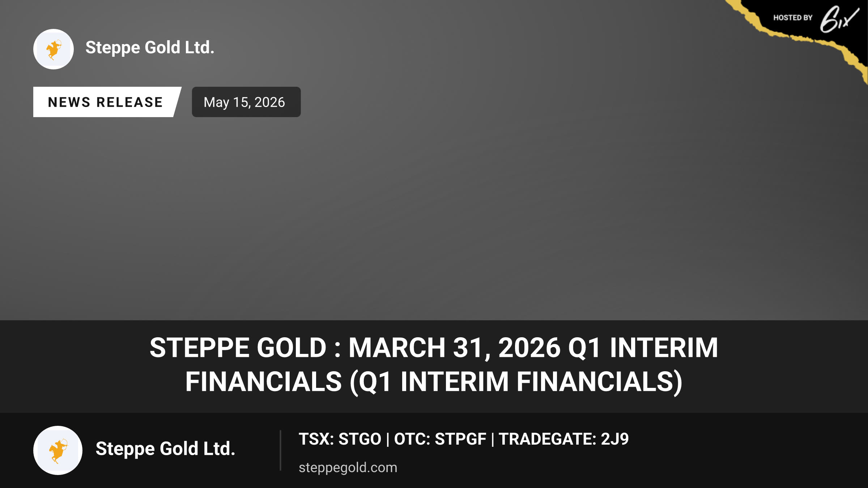Click the TRADEGATE: 2J9 ticker symbol
868x488 pixels.
coord(564,439)
